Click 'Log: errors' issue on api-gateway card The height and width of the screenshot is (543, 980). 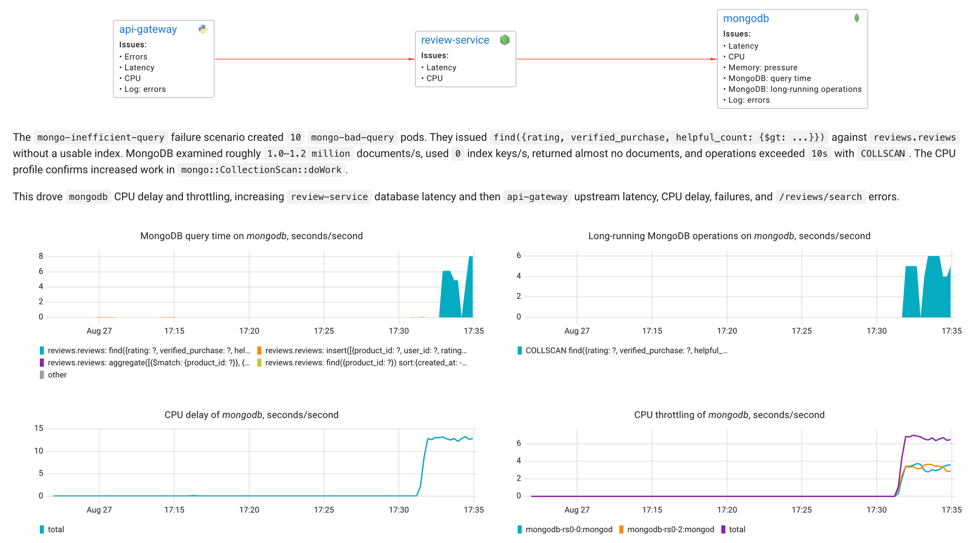(x=145, y=89)
